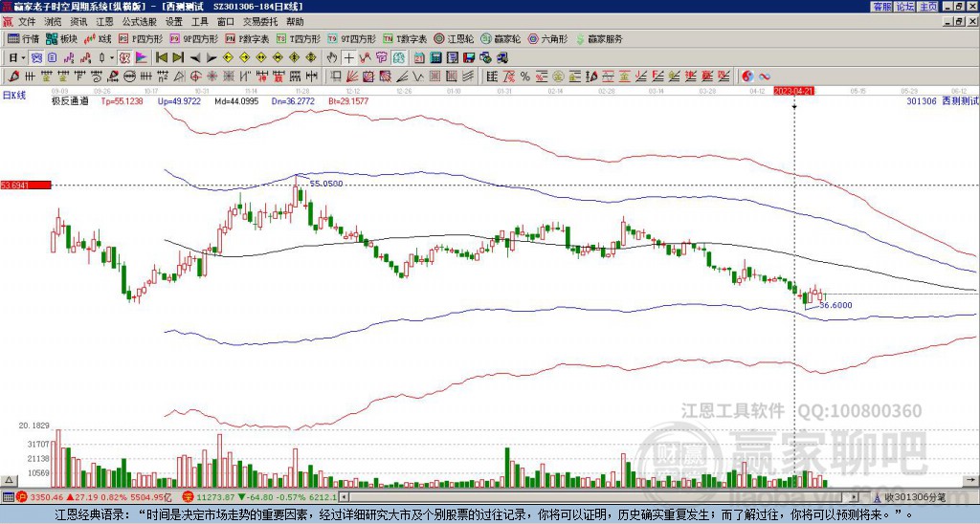980x524 pixels.
Task: Select the red pen drawing tool
Action: (13, 76)
